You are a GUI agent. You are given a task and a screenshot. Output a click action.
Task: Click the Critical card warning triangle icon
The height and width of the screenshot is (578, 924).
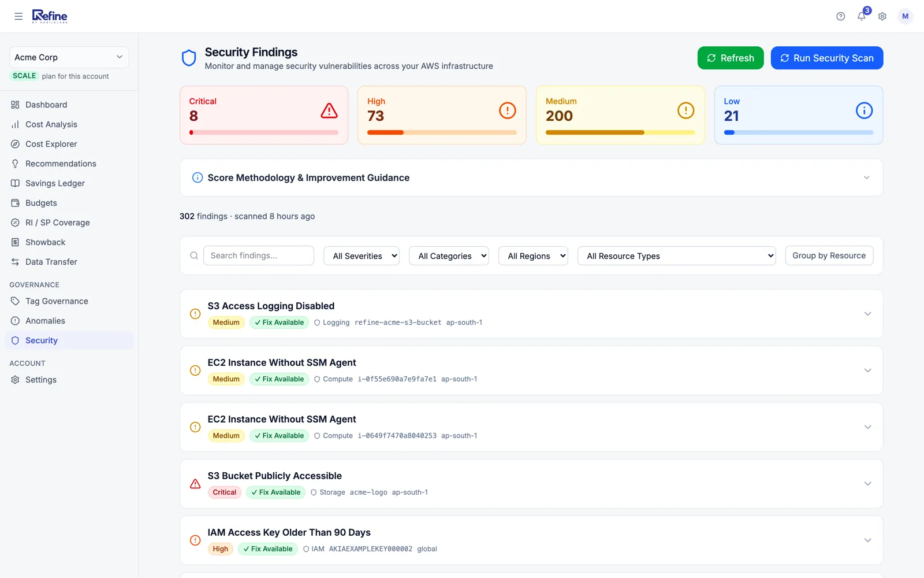(x=329, y=110)
